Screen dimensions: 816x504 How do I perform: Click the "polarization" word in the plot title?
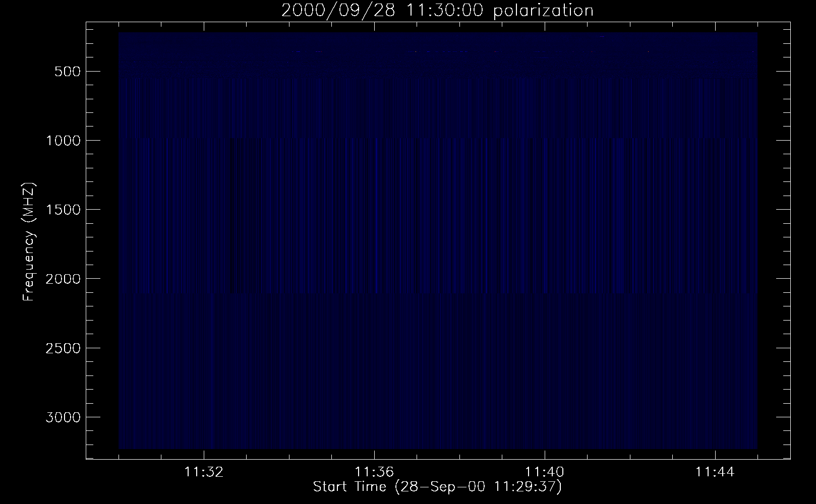click(543, 11)
